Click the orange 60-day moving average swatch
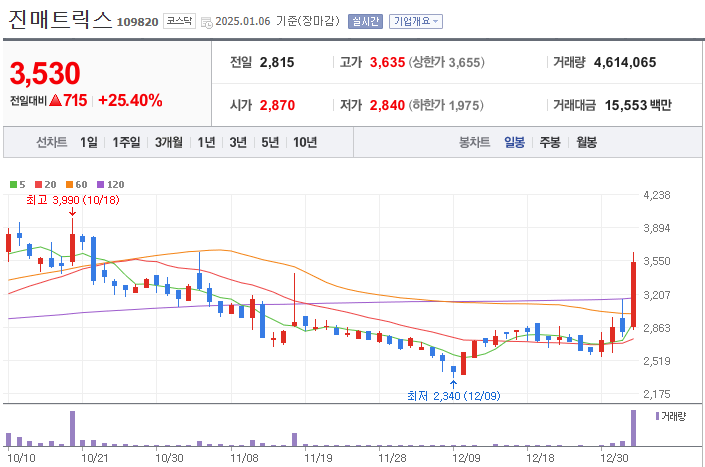 click(x=69, y=184)
